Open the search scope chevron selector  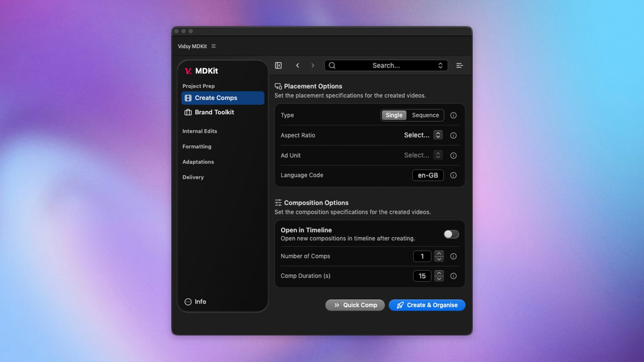(x=440, y=65)
